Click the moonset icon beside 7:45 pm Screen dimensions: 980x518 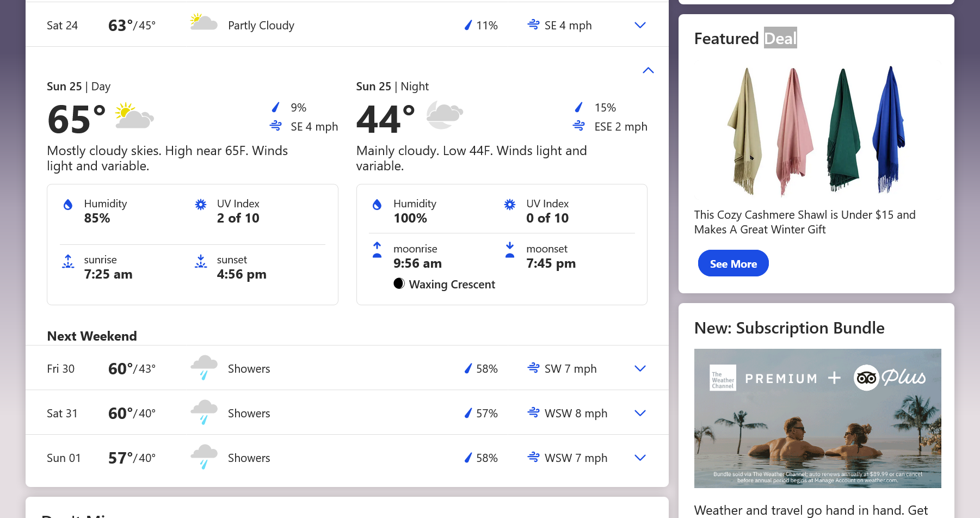click(510, 250)
